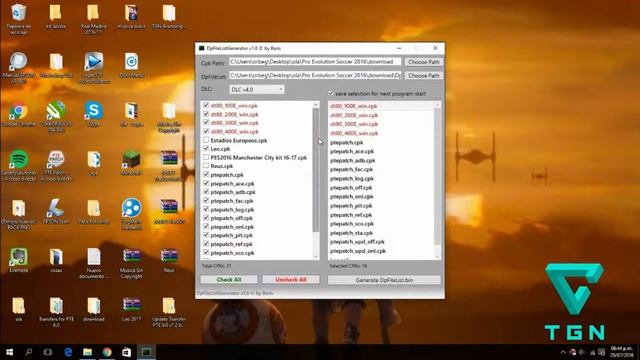Open the Reus RAR archive
640x360 pixels.
coord(169,260)
